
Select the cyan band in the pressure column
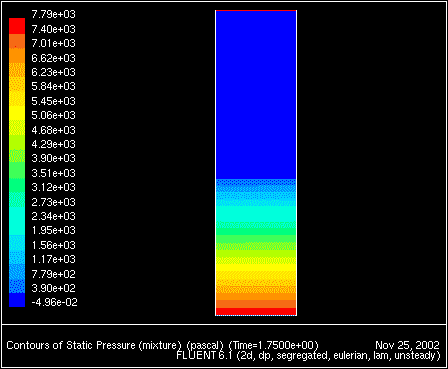coord(256,214)
